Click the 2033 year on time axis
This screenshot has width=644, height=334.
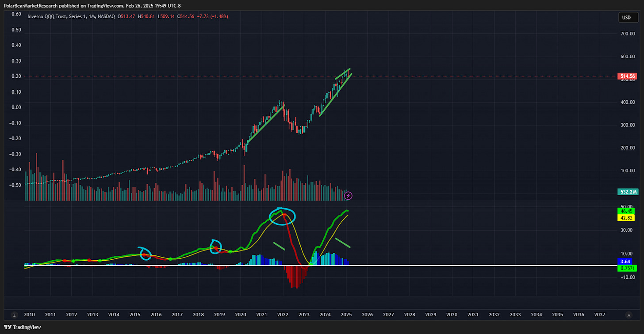point(515,315)
